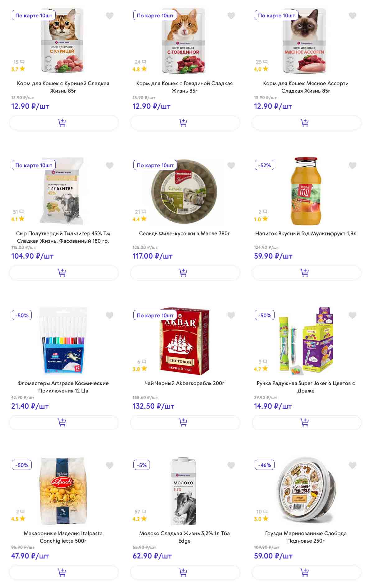This screenshot has width=375, height=588.
Task: Favorite the Super Joker rainbow pen
Action: click(352, 315)
